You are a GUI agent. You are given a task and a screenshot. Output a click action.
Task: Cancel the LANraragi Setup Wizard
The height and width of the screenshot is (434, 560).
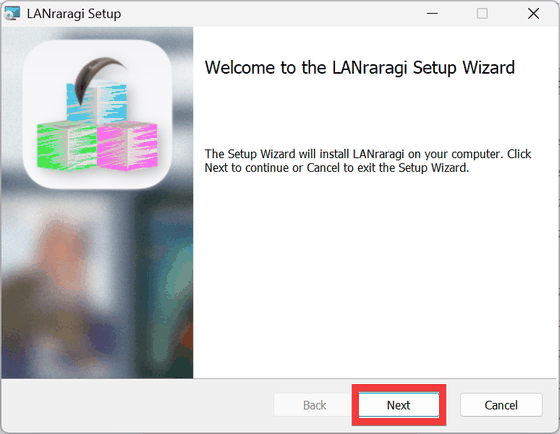click(501, 405)
